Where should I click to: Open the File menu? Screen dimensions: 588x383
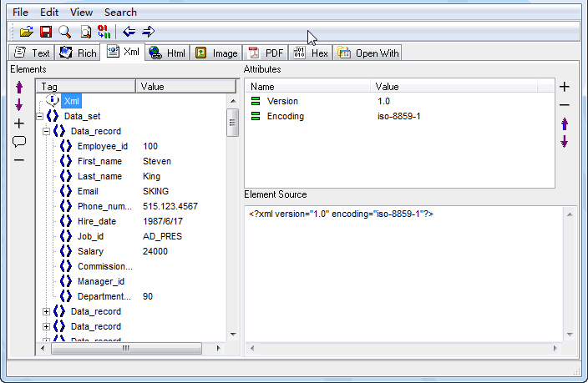click(x=20, y=13)
